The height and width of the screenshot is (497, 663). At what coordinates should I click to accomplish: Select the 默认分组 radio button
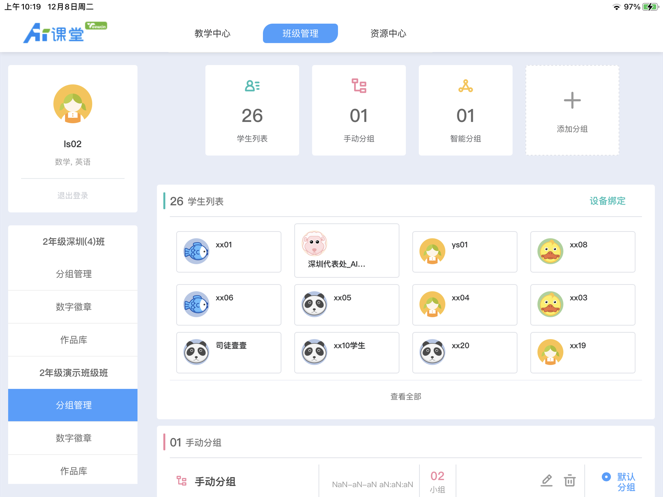(x=606, y=477)
